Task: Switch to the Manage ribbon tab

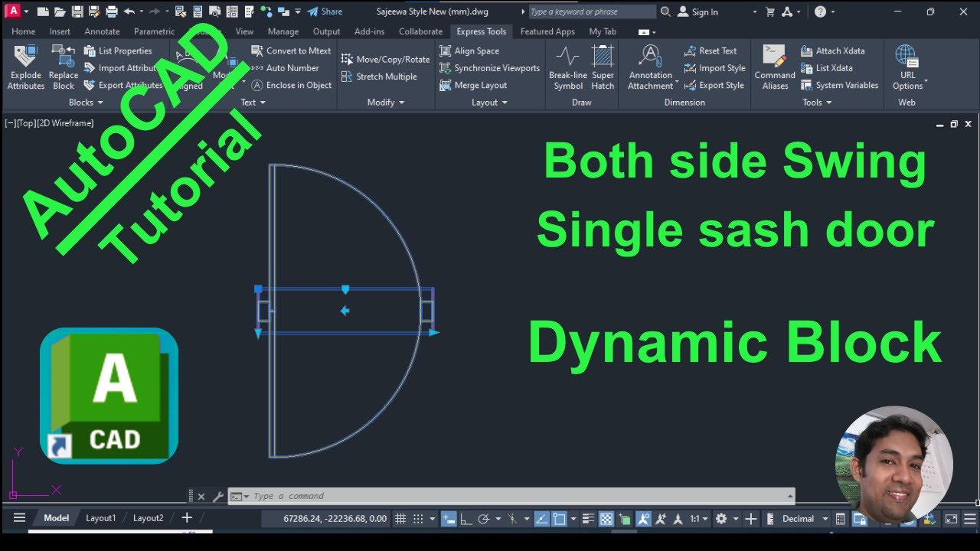Action: click(283, 31)
